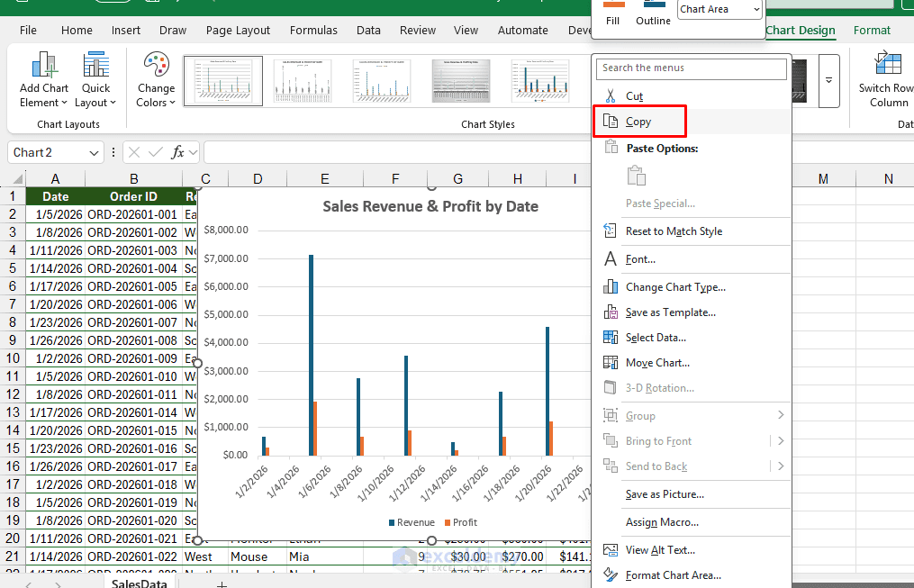This screenshot has width=914, height=588.
Task: Open the View tab
Action: pos(466,31)
